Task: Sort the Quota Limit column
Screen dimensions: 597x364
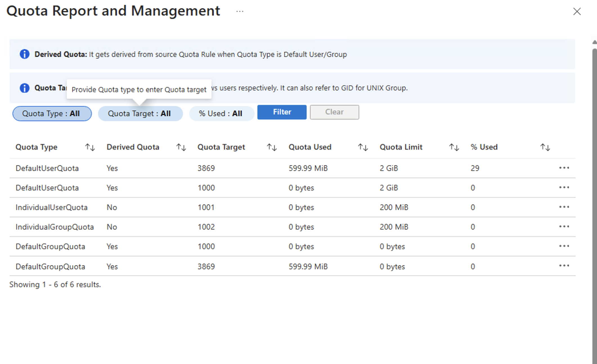Action: [x=454, y=147]
